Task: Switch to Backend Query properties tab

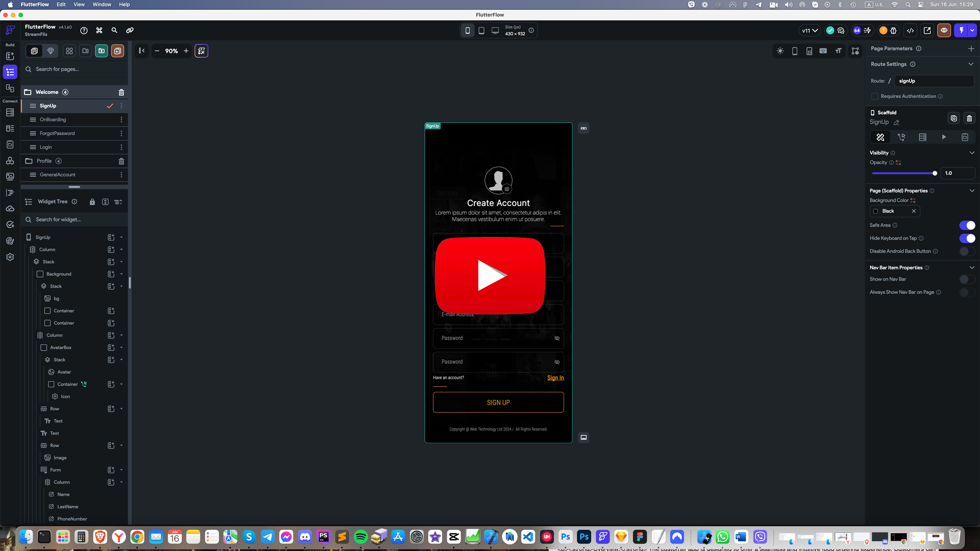Action: (x=923, y=137)
